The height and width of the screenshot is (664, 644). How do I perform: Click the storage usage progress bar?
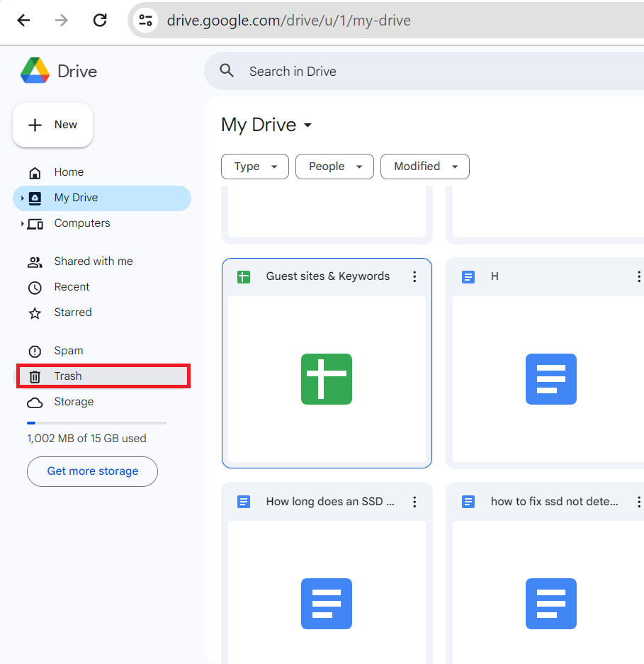click(96, 422)
